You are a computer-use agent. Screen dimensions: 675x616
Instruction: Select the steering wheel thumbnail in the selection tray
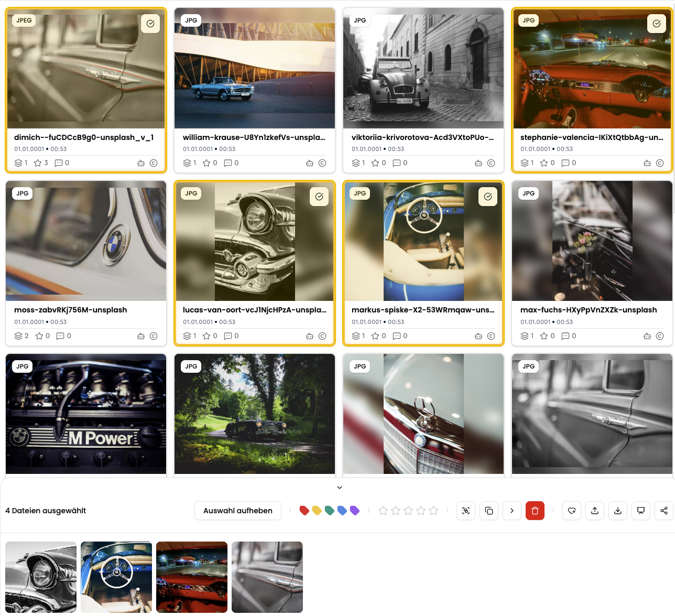click(116, 577)
